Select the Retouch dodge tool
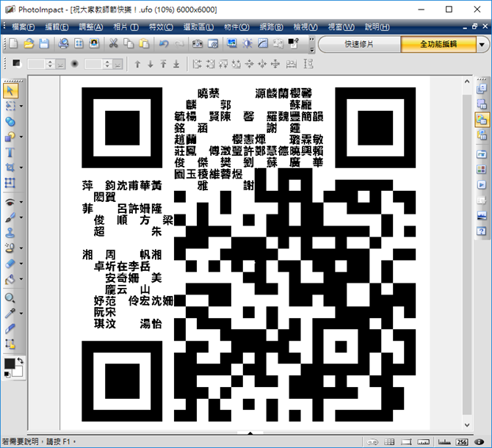Screen dimensions: 492x448 point(10,248)
